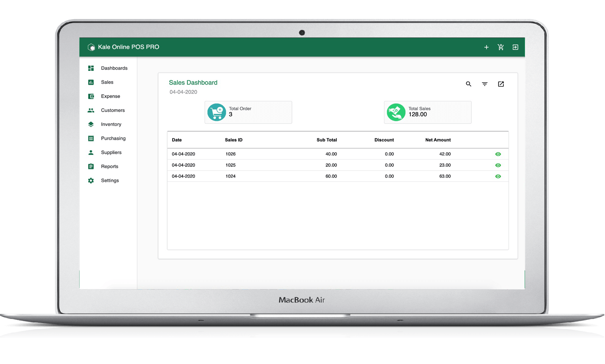
Task: Click the plus icon in header
Action: [486, 47]
